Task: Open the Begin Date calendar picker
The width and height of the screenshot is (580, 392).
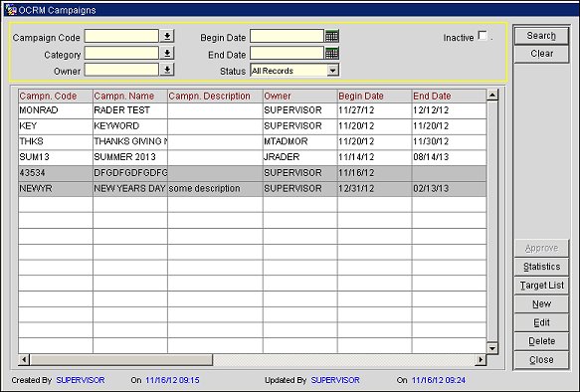Action: [x=332, y=36]
